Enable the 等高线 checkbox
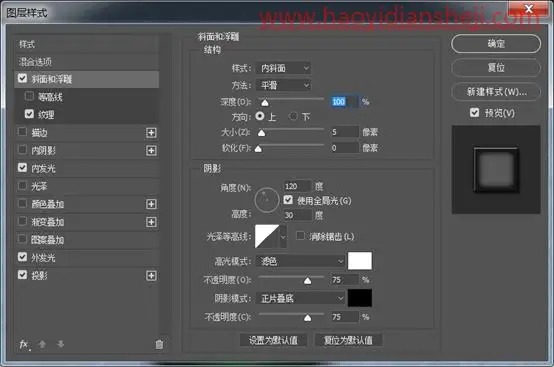Screen dimensions: 554x367 coord(29,96)
